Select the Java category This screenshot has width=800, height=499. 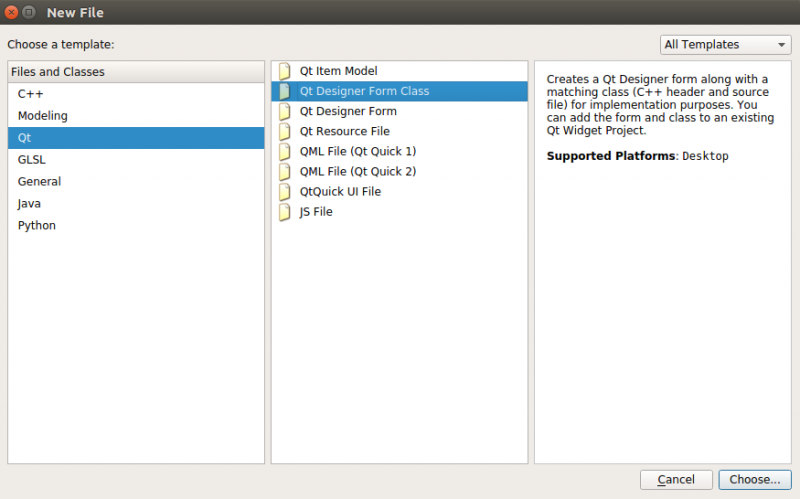[136, 204]
